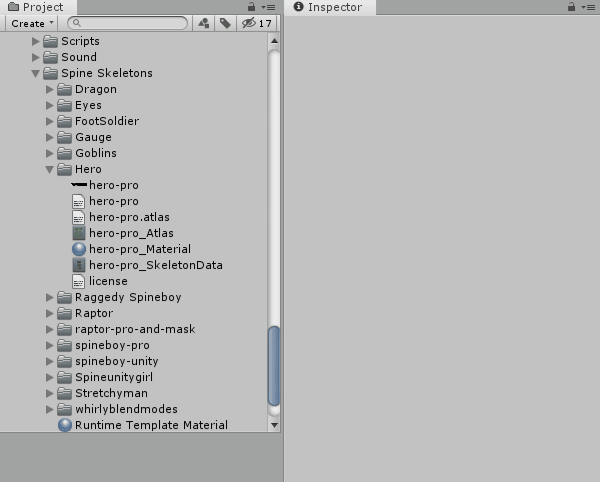Click the Runtime Template Material sphere icon
The image size is (600, 482).
tap(65, 425)
